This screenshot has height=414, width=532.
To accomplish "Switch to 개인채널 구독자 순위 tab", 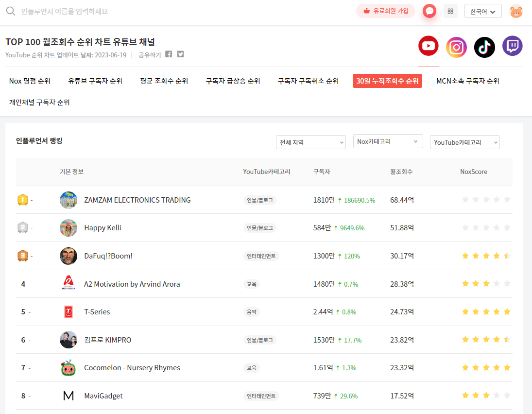I will tap(39, 102).
